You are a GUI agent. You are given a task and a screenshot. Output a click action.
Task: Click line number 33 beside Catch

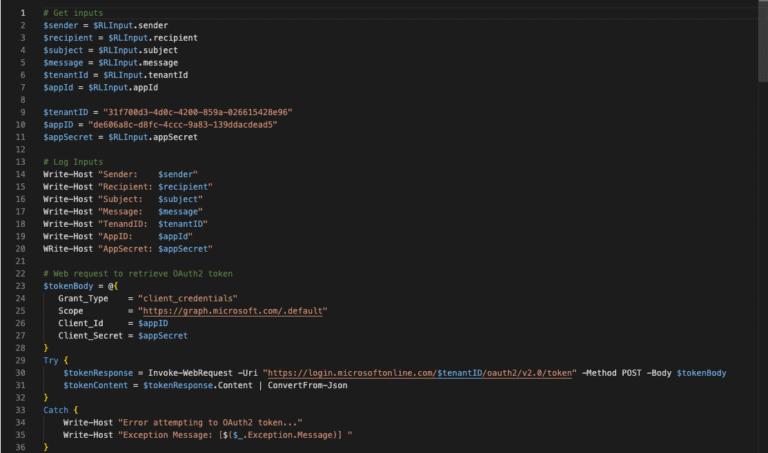click(21, 409)
